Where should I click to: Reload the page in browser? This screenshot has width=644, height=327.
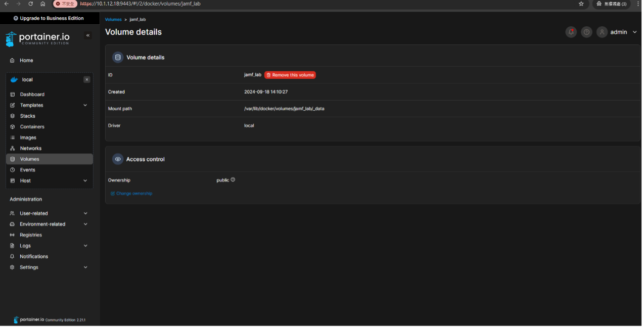click(x=30, y=4)
